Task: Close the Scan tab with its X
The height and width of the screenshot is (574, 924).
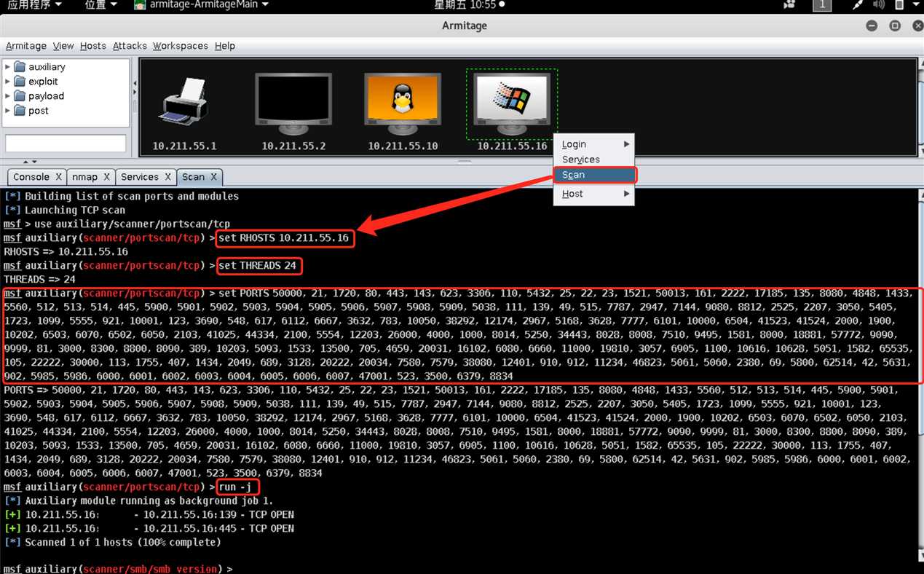Action: tap(213, 177)
